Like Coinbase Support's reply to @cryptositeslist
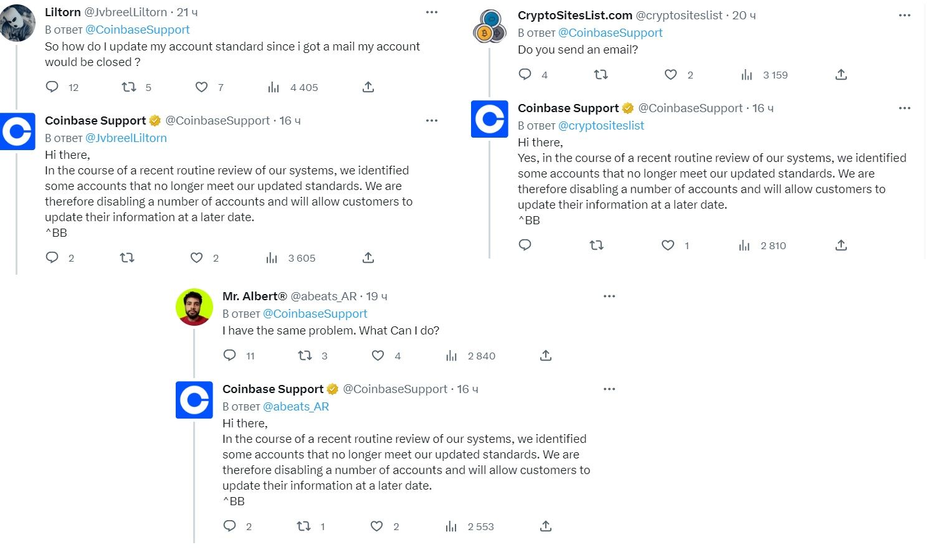Image resolution: width=944 pixels, height=560 pixels. [x=668, y=245]
